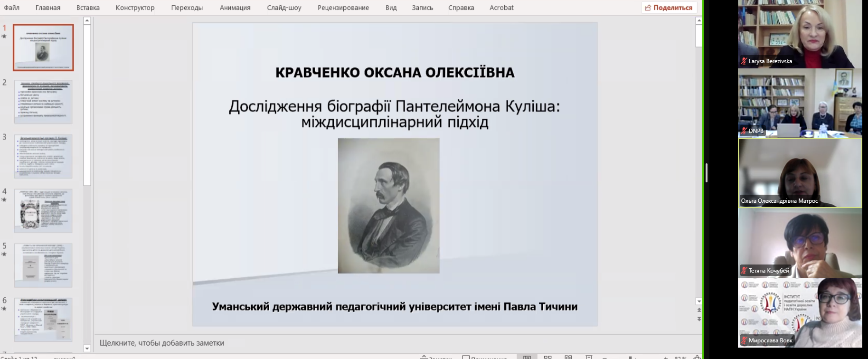The image size is (868, 359).
Task: Click the animation star under slide 6 number
Action: pos(4,309)
